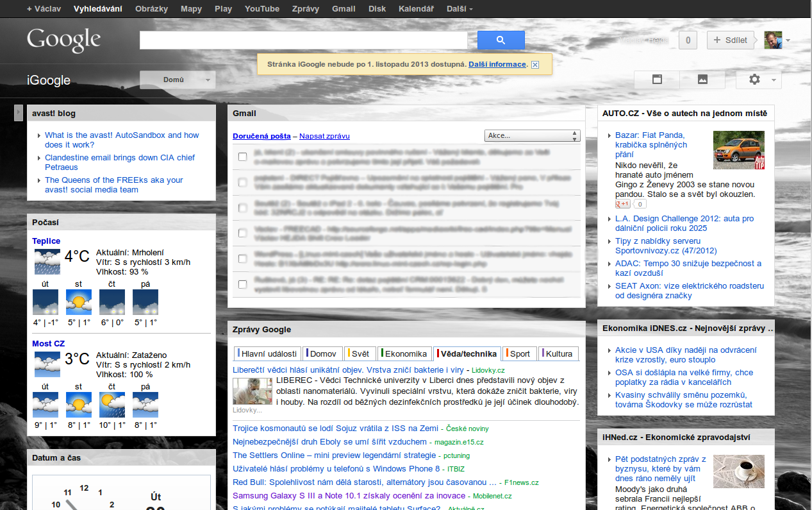Open Trojice kosmonautů Sojuz article
Viewport: 812px width, 510px height.
[336, 428]
